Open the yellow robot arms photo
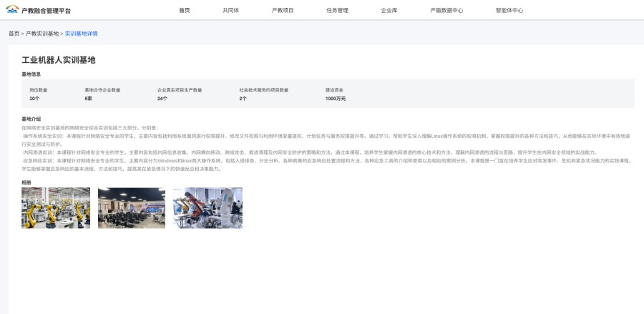Viewport: 644px width, 314px height. point(56,207)
